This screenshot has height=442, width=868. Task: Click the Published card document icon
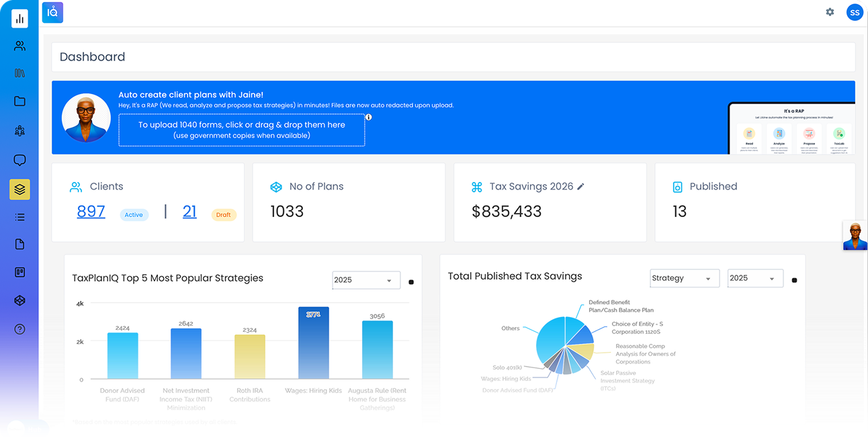[x=677, y=187]
